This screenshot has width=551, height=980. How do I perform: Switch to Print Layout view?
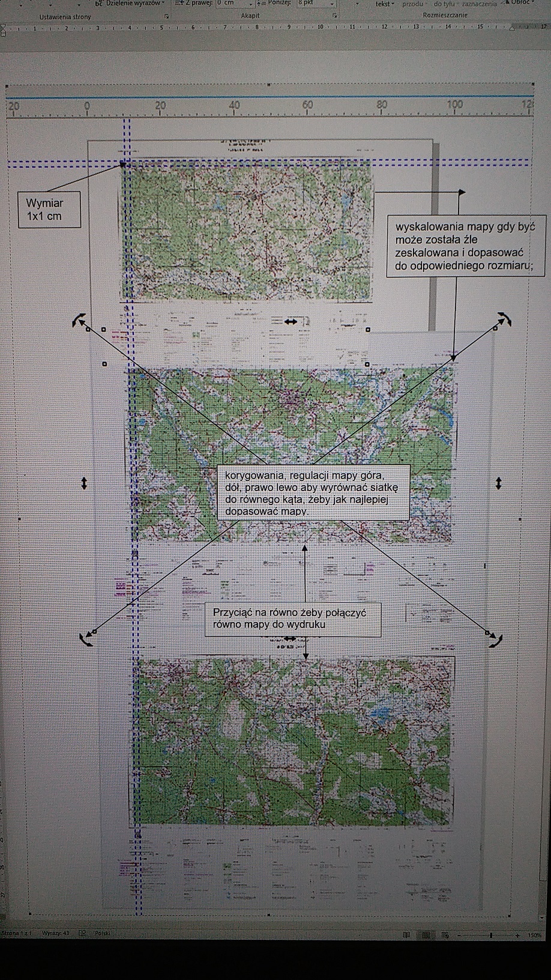[426, 935]
